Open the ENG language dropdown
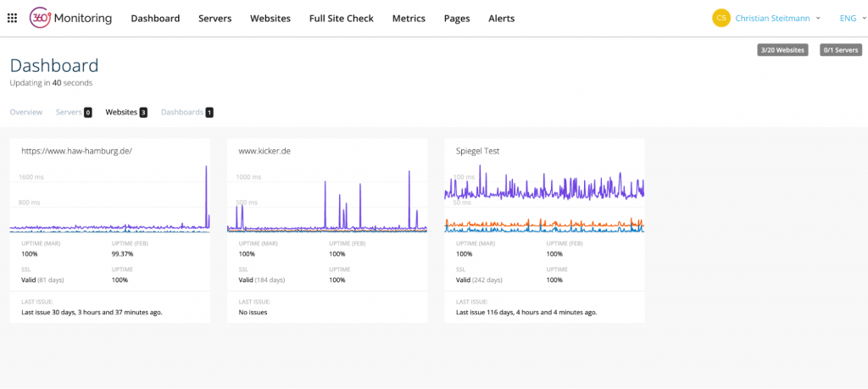 (851, 19)
